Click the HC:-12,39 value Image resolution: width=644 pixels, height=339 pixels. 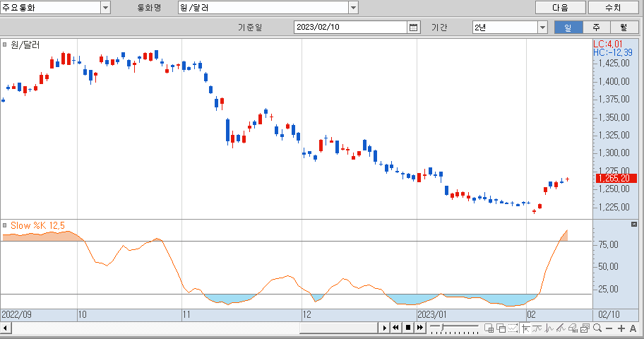613,52
